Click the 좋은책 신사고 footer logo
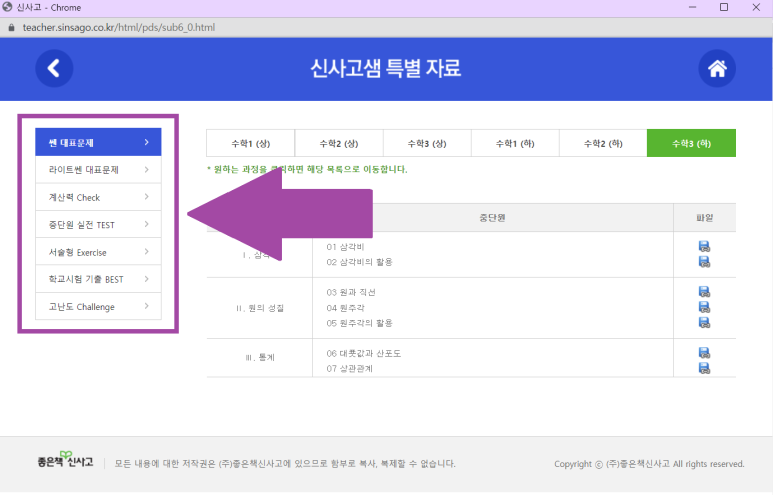This screenshot has width=773, height=495. (x=65, y=460)
